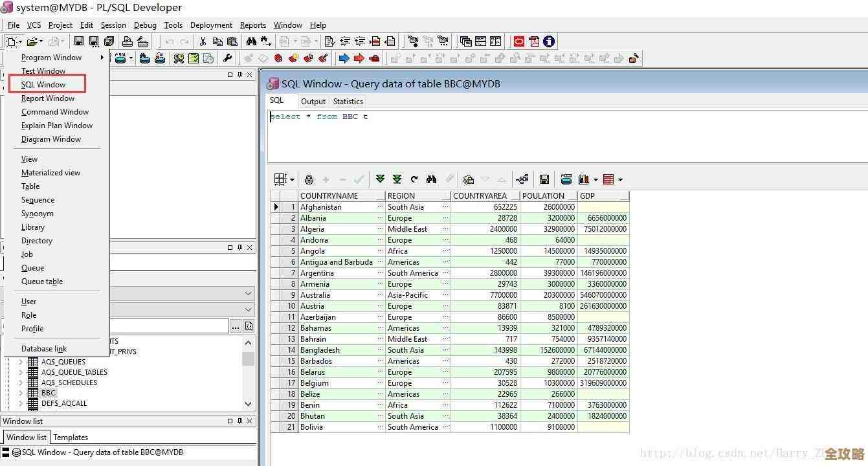Click the ellipsis in Afghanistan's REGION cell
Viewport: 868px width, 466px height.
pos(444,206)
